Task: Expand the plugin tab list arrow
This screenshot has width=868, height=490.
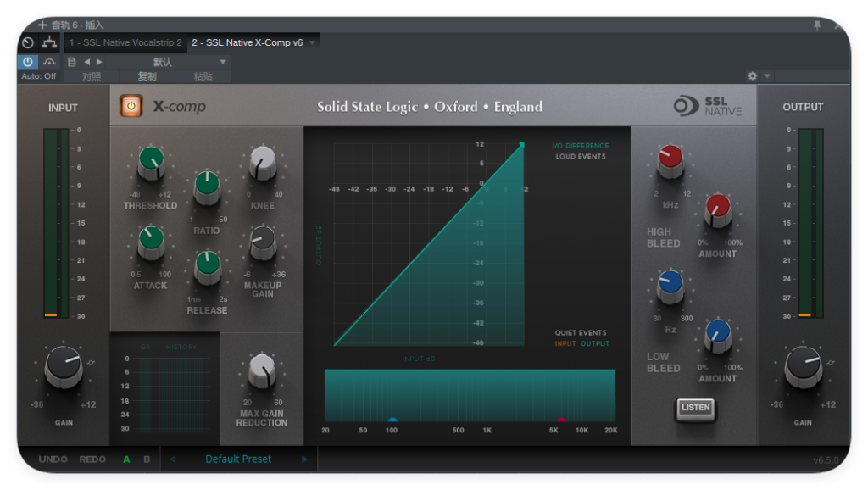Action: [312, 42]
